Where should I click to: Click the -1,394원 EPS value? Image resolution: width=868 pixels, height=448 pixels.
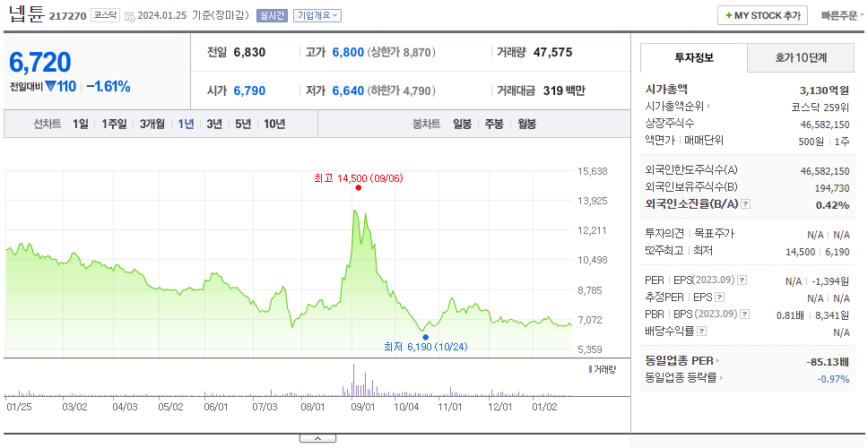830,281
